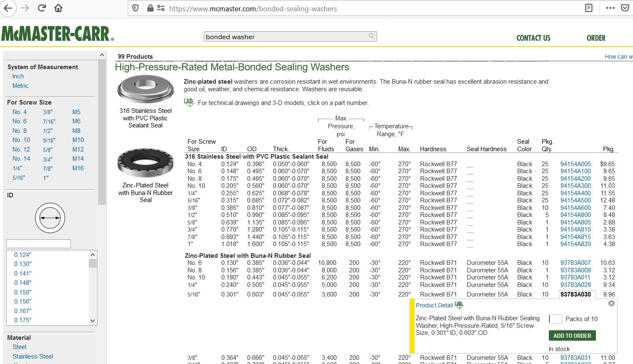Viewport: 633px width, 364px height.
Task: Open the ORDER page
Action: click(596, 38)
